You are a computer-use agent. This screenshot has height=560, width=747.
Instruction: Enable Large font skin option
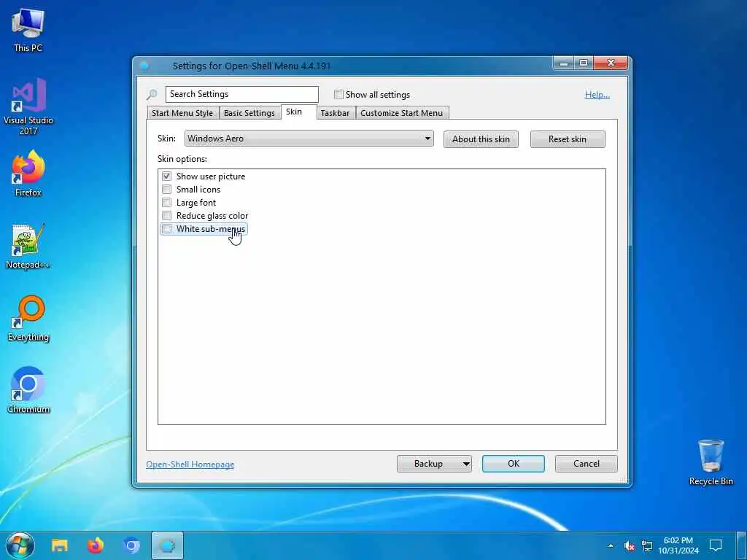click(166, 203)
